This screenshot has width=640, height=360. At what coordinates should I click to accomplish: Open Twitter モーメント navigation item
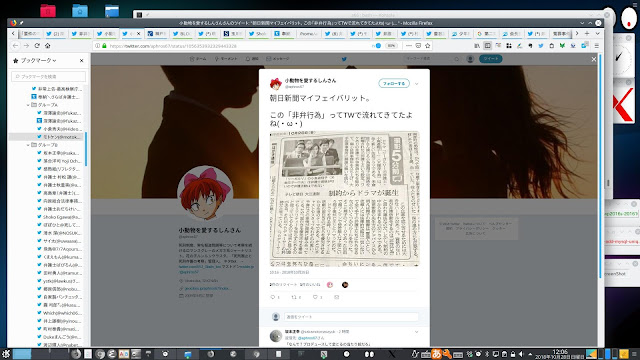click(x=226, y=59)
